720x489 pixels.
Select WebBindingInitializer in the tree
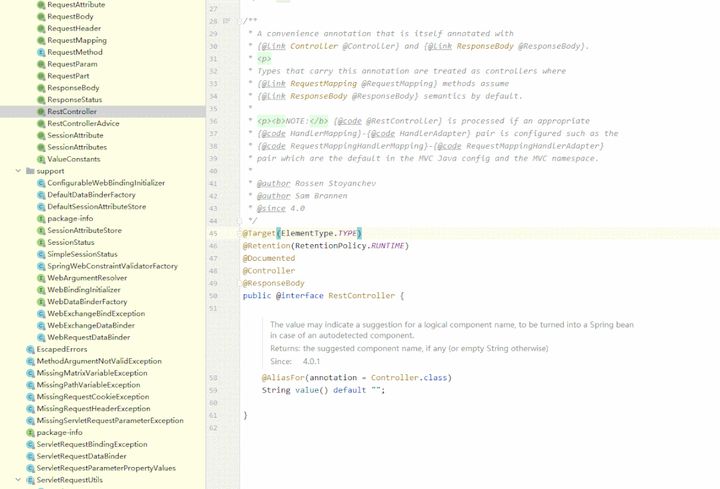tap(84, 290)
